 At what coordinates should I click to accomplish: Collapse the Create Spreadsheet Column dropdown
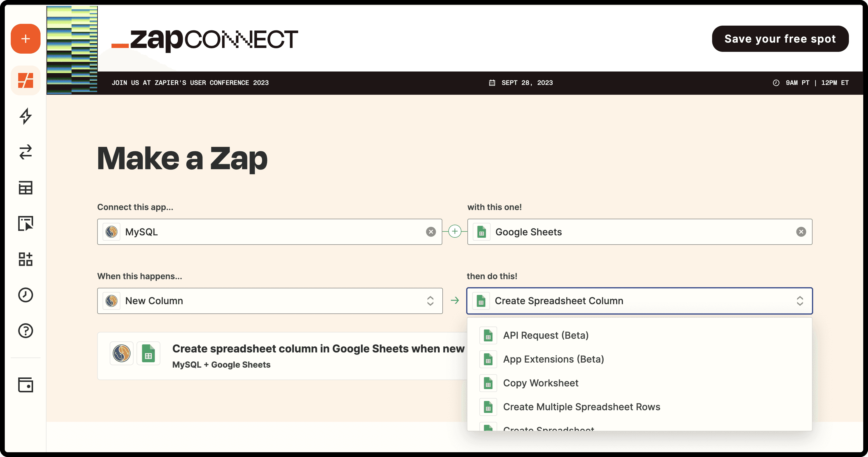pyautogui.click(x=800, y=301)
